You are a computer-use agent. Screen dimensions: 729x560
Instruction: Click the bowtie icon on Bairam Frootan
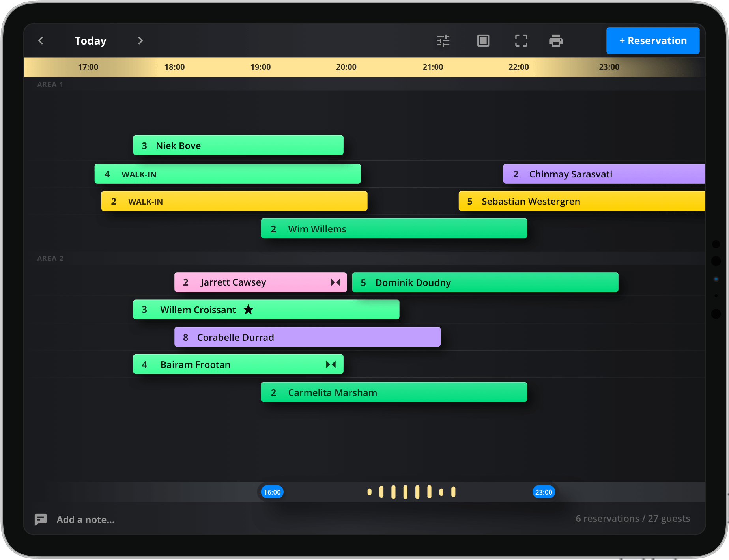click(331, 364)
